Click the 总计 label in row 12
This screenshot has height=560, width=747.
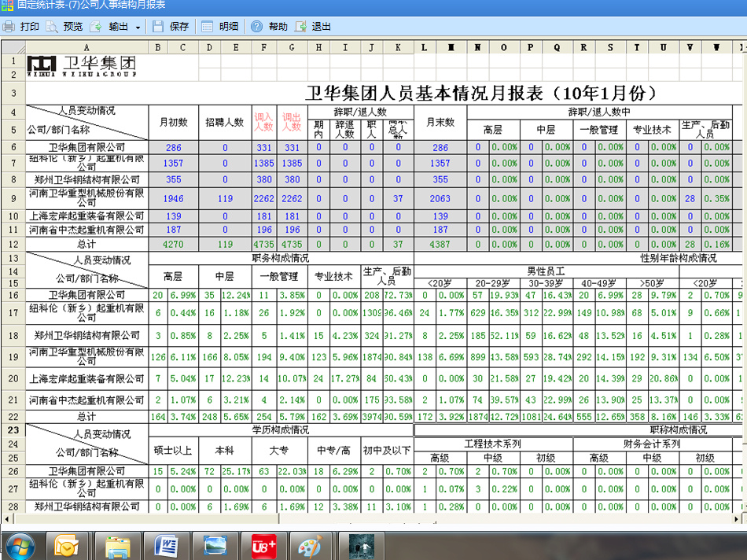coord(86,244)
